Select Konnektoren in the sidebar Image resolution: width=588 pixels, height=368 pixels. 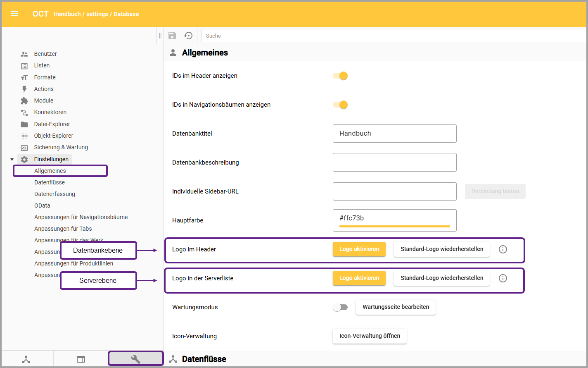click(50, 112)
